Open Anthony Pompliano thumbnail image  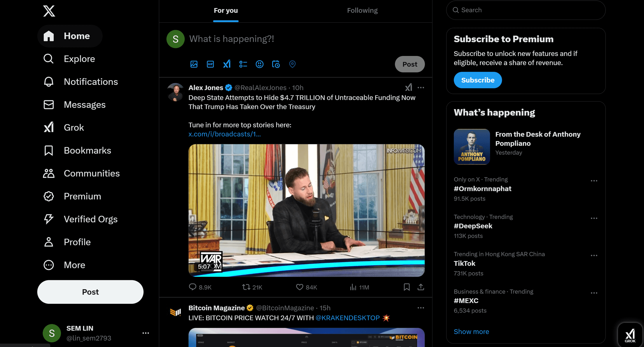pyautogui.click(x=472, y=147)
